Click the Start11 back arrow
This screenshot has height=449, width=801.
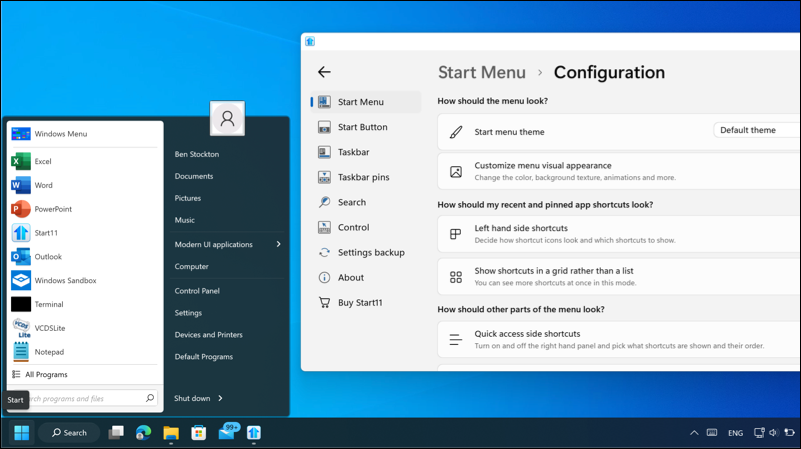click(x=324, y=72)
